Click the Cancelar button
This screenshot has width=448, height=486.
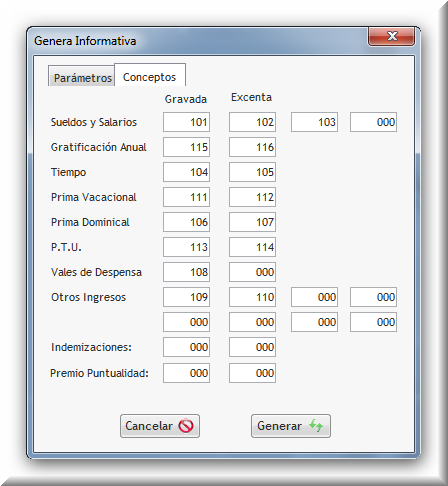160,426
